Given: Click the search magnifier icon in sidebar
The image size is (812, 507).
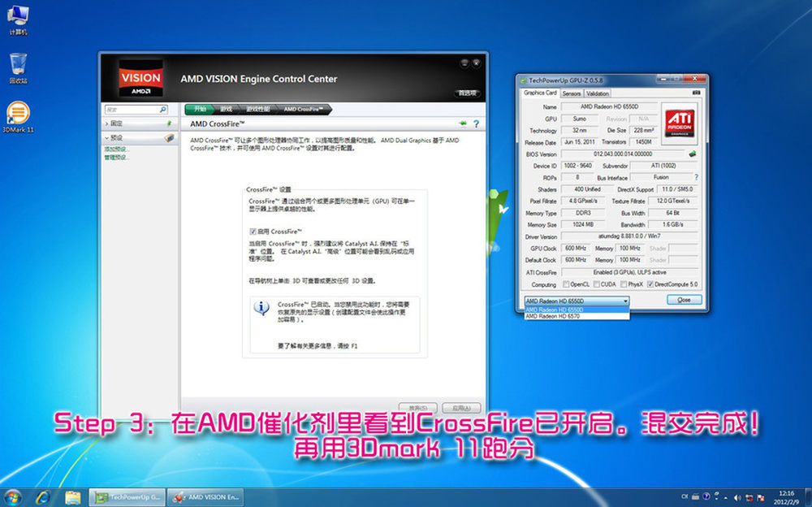Looking at the screenshot, I should pyautogui.click(x=162, y=109).
